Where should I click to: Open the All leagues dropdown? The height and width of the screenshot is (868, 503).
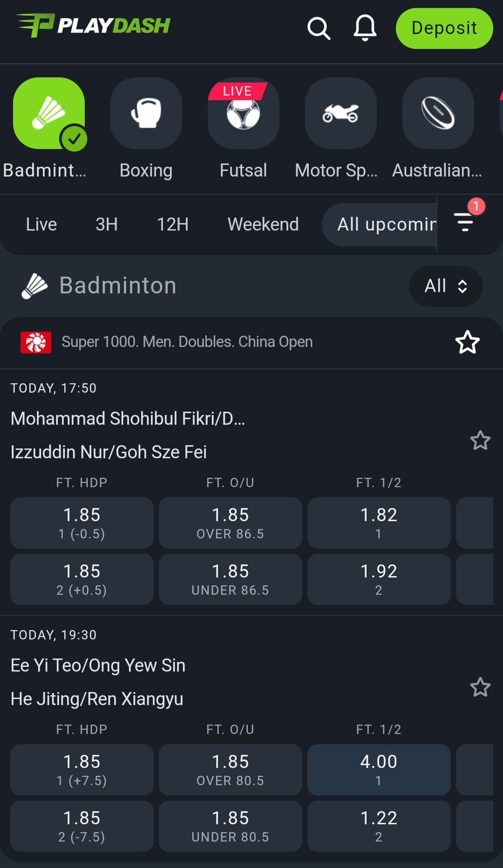(x=445, y=286)
